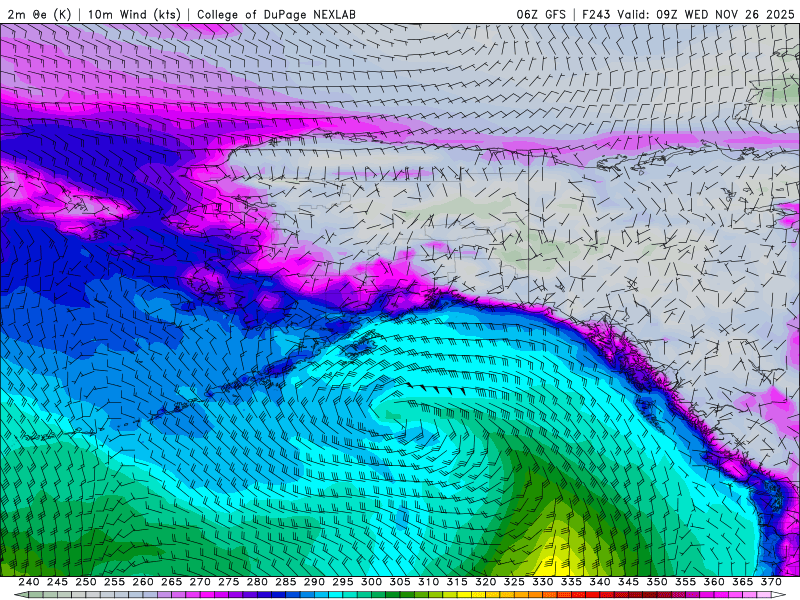Viewport: 800px width, 600px height.
Task: Pick the 285 label on the legend
Action: 286,582
